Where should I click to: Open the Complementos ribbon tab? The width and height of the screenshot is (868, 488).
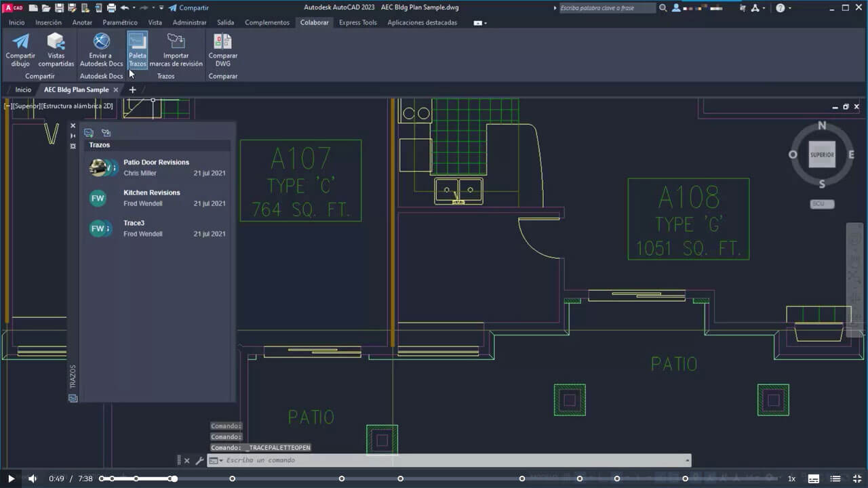click(x=267, y=22)
